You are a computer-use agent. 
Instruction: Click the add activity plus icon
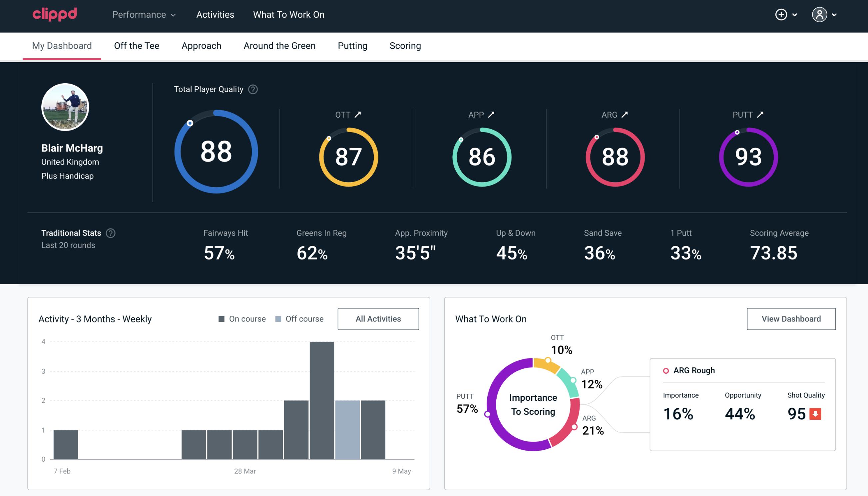coord(782,14)
